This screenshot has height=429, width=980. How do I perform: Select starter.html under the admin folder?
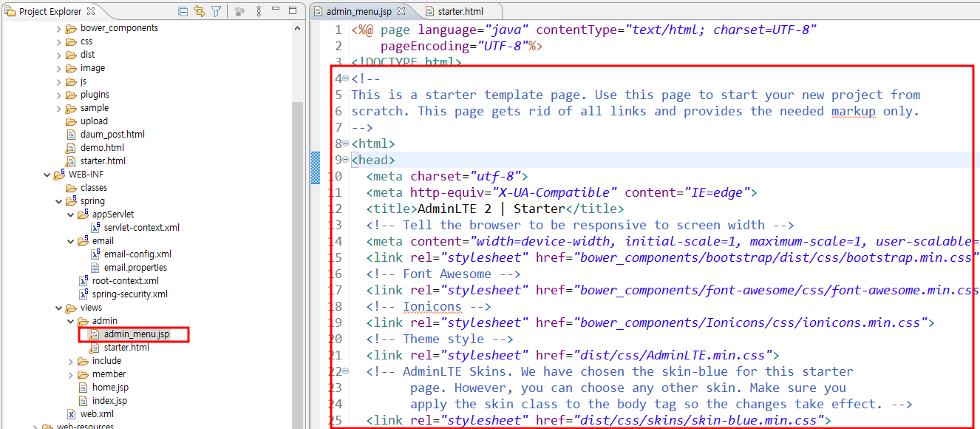pos(126,347)
